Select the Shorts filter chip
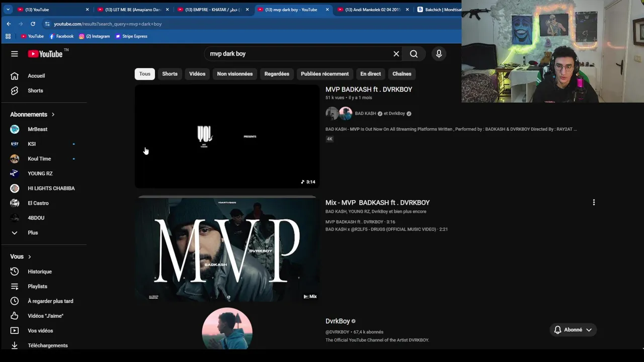This screenshot has width=644, height=362. (x=170, y=74)
